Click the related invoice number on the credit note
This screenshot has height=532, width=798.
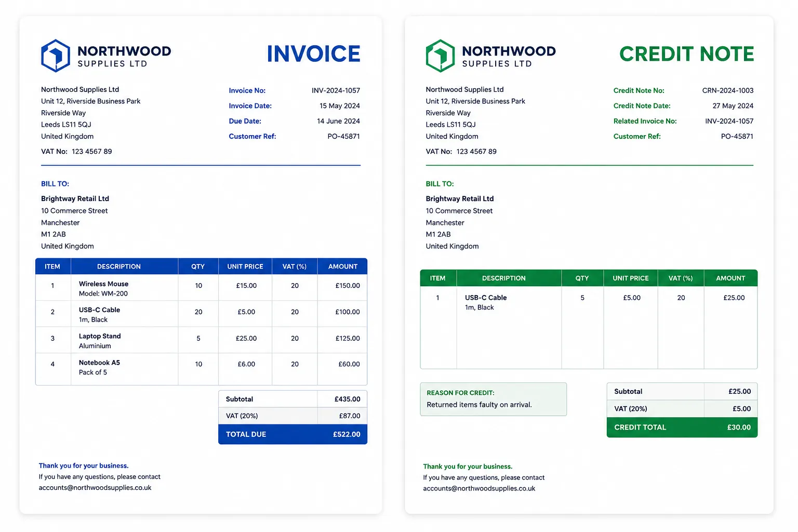tap(729, 121)
